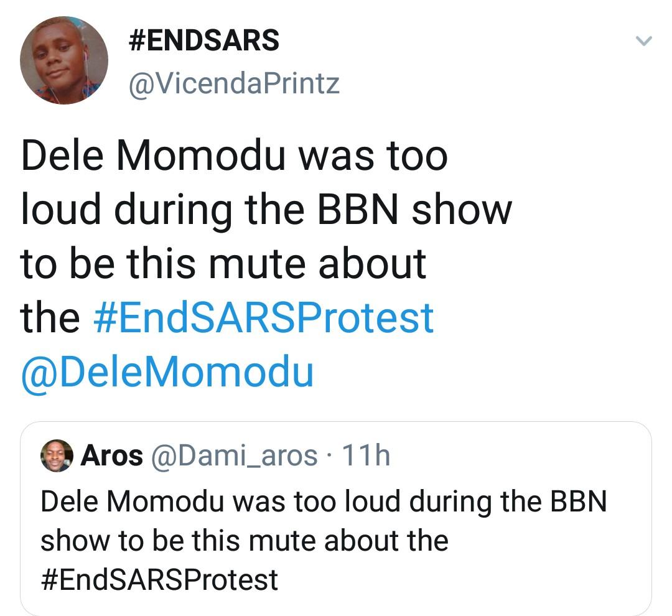The image size is (672, 616).
Task: Click the word 'the' before the blue hashtag
Action: point(50,318)
